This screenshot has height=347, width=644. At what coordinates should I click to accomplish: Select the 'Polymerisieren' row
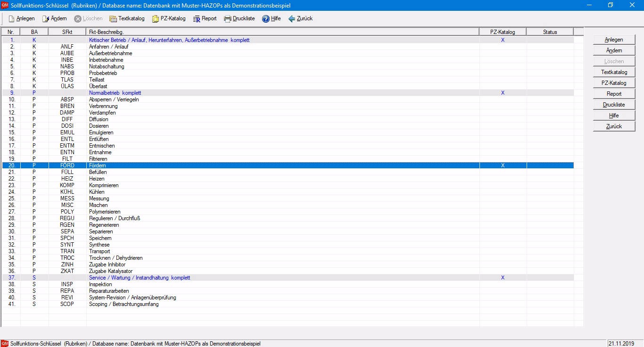coord(288,212)
